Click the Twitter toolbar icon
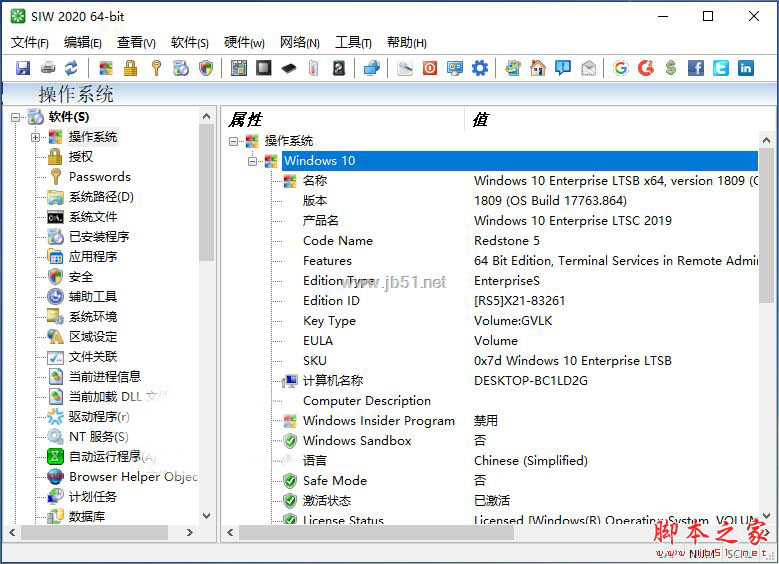The width and height of the screenshot is (779, 564). [721, 68]
